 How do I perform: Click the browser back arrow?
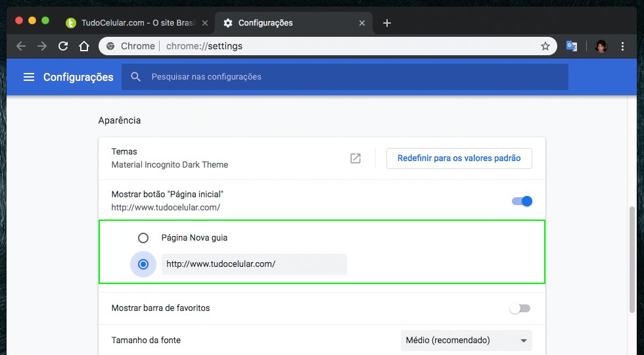(21, 46)
